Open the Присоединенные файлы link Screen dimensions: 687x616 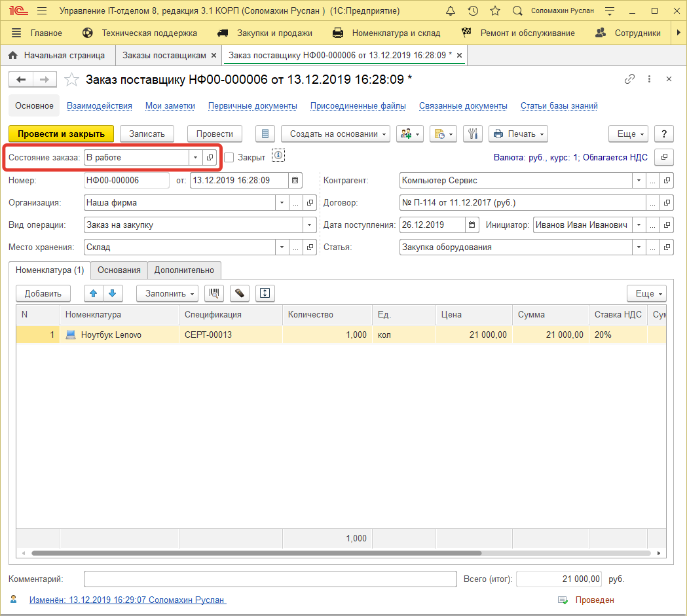358,105
